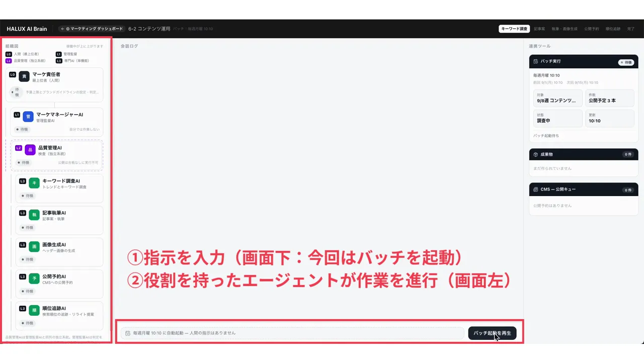This screenshot has width=644, height=362.
Task: Open the 順位追跡 step tab
Action: 613,29
